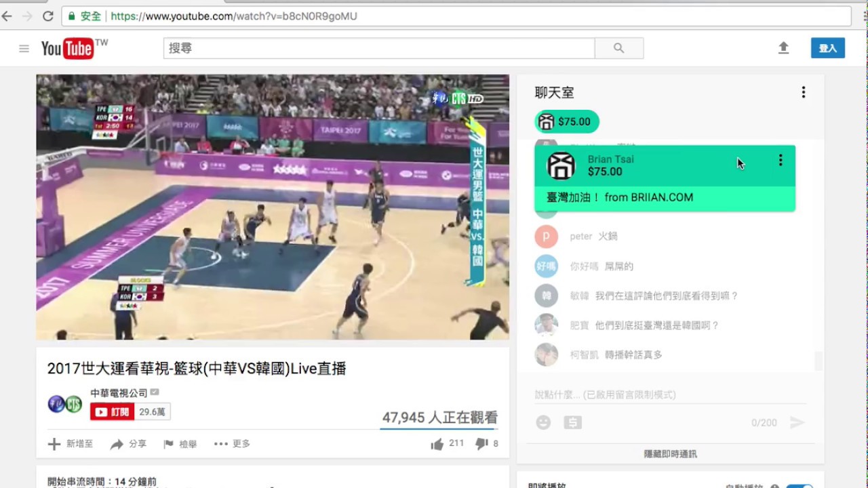Viewport: 868px width, 488px height.
Task: Subscribe with the 訂閱 button
Action: [113, 411]
